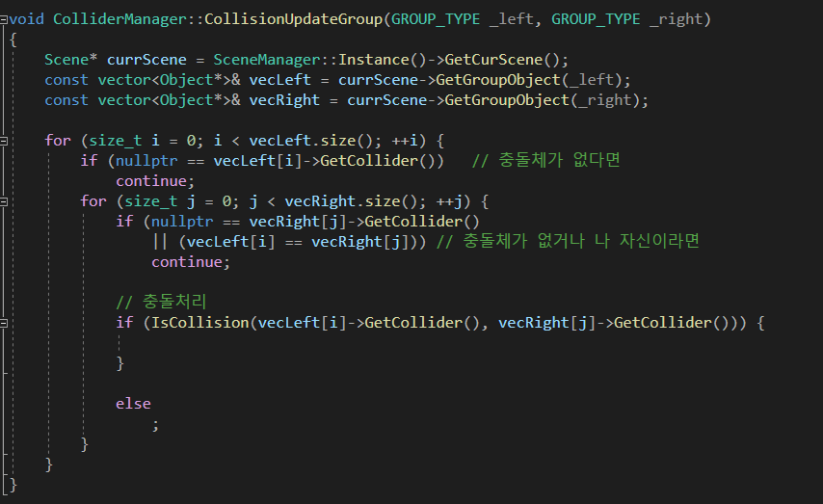Click vecLeft in its const declaration
This screenshot has width=823, height=504.
pyautogui.click(x=279, y=80)
